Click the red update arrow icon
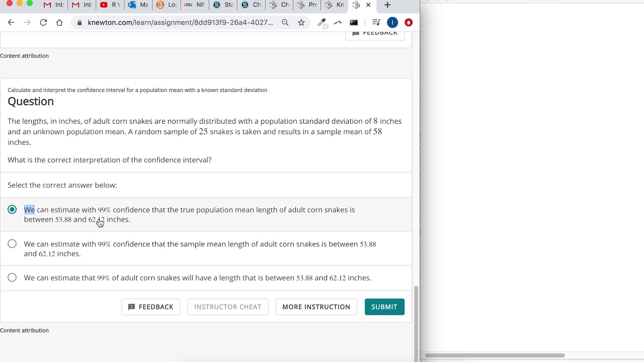The height and width of the screenshot is (362, 644). [409, 23]
